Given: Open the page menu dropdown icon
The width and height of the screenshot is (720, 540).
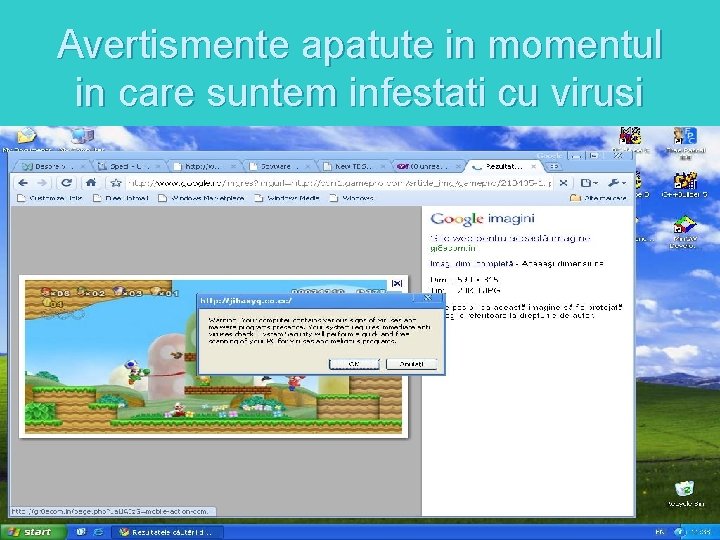Looking at the screenshot, I should point(589,183).
